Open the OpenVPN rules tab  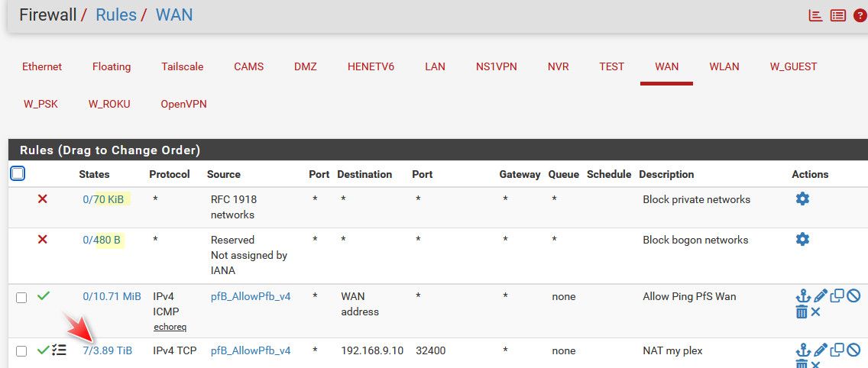(x=183, y=104)
